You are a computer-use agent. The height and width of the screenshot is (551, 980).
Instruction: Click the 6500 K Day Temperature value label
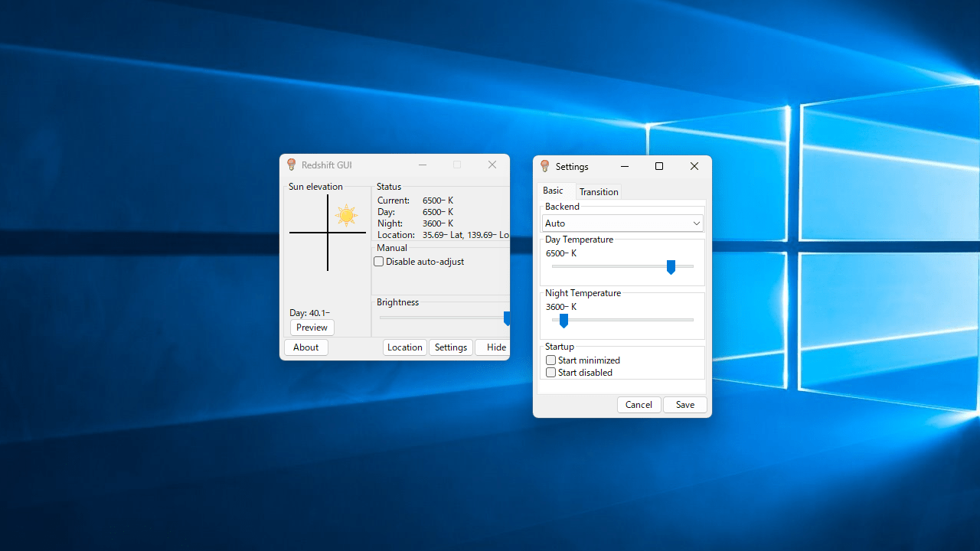tap(561, 253)
